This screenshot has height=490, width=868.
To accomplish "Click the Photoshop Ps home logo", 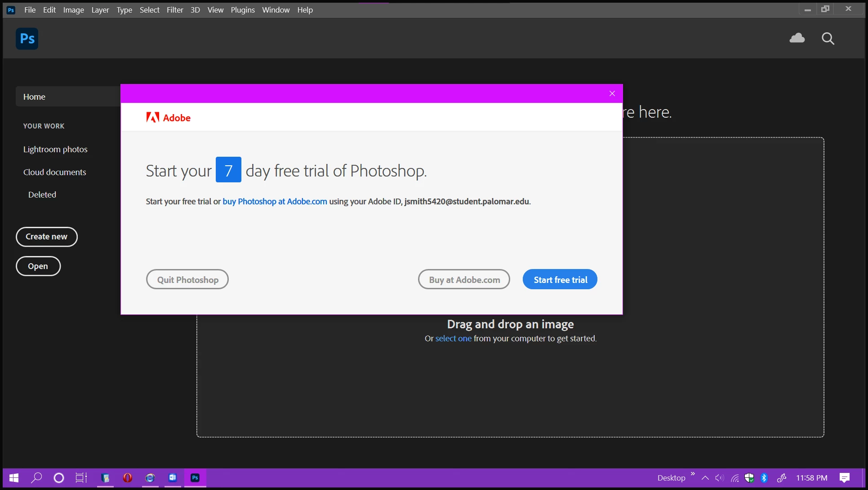I will coord(27,39).
